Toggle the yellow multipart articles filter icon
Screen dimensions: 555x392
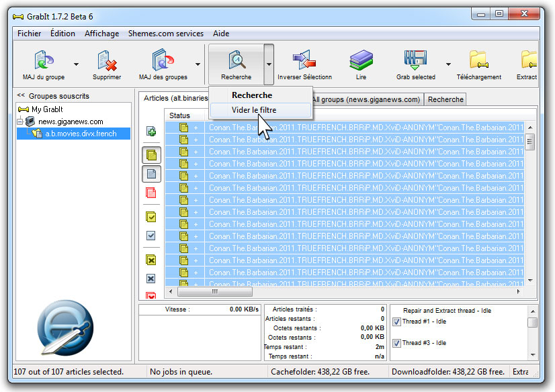[x=151, y=155]
